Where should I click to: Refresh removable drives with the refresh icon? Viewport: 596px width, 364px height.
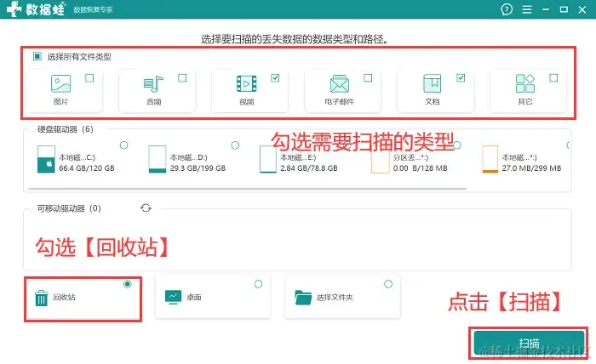coord(146,208)
